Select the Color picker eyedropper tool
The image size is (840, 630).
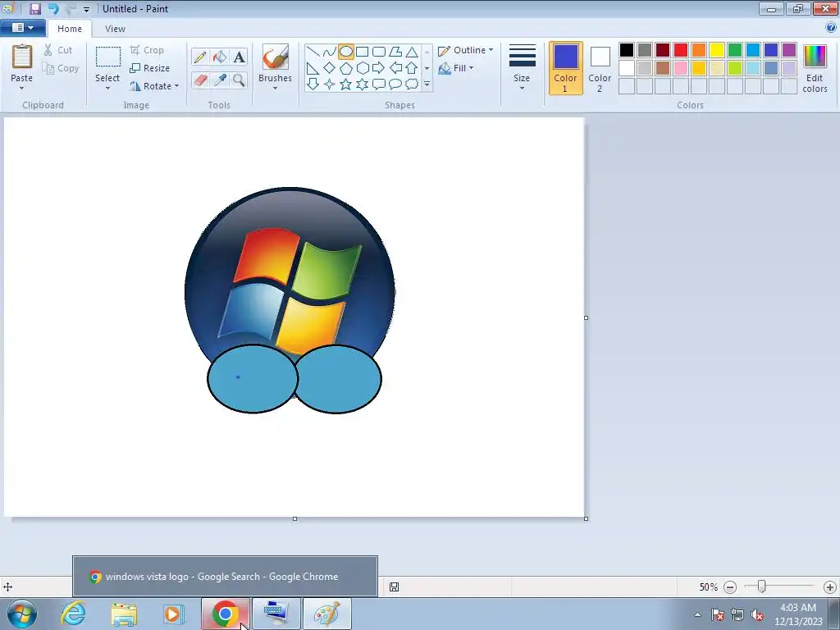pos(220,80)
